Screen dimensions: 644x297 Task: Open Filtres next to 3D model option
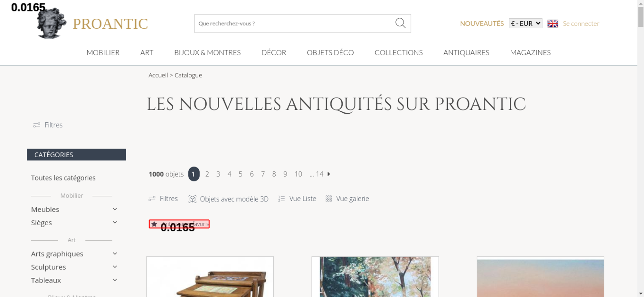(x=163, y=199)
